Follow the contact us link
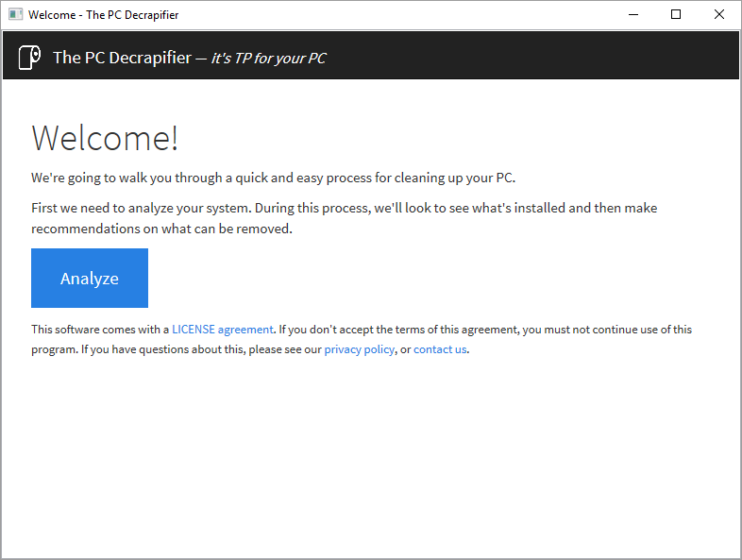 coord(440,349)
